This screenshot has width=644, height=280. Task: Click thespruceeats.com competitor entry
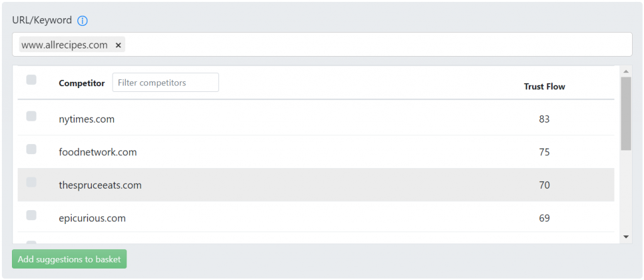pyautogui.click(x=100, y=185)
